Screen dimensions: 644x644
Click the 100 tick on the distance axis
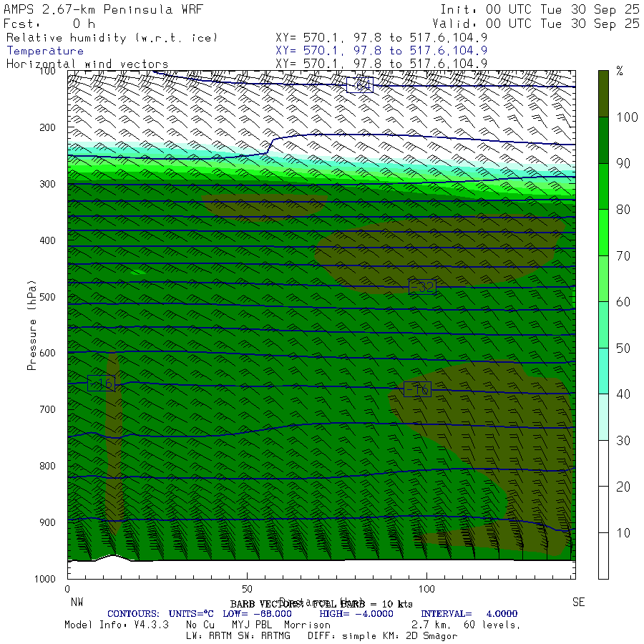coord(426,589)
